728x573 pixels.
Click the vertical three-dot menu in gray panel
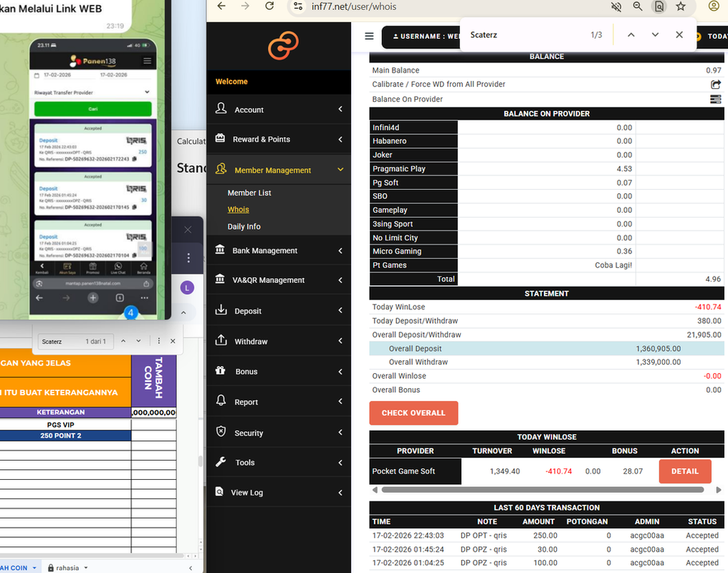pyautogui.click(x=188, y=258)
